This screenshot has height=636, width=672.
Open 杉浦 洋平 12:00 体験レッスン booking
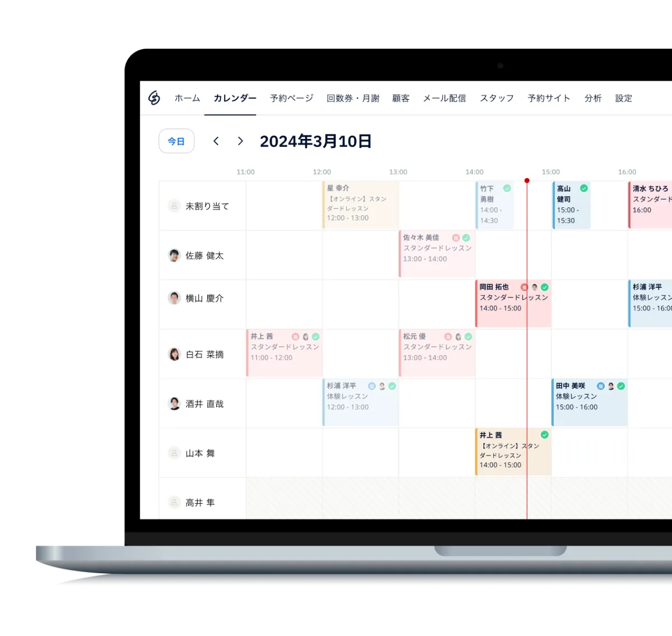pos(361,402)
